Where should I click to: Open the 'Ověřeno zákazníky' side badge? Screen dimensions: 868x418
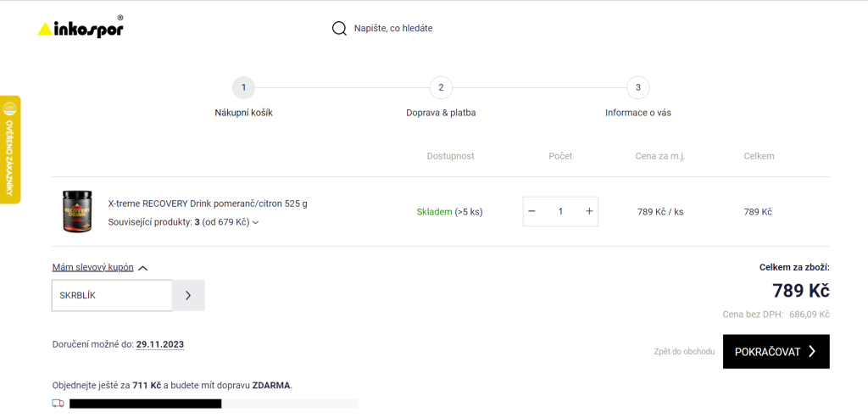[10, 149]
